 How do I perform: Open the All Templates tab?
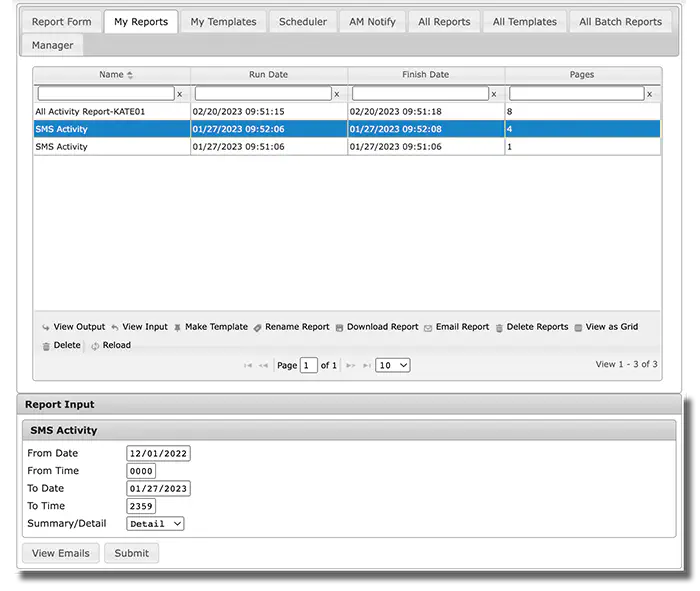pos(525,21)
